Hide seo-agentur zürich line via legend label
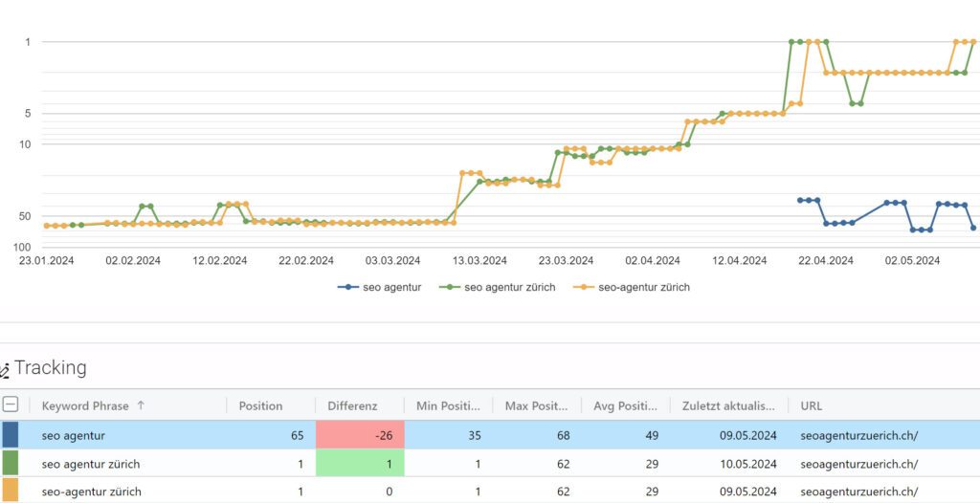This screenshot has height=503, width=980. [x=643, y=287]
